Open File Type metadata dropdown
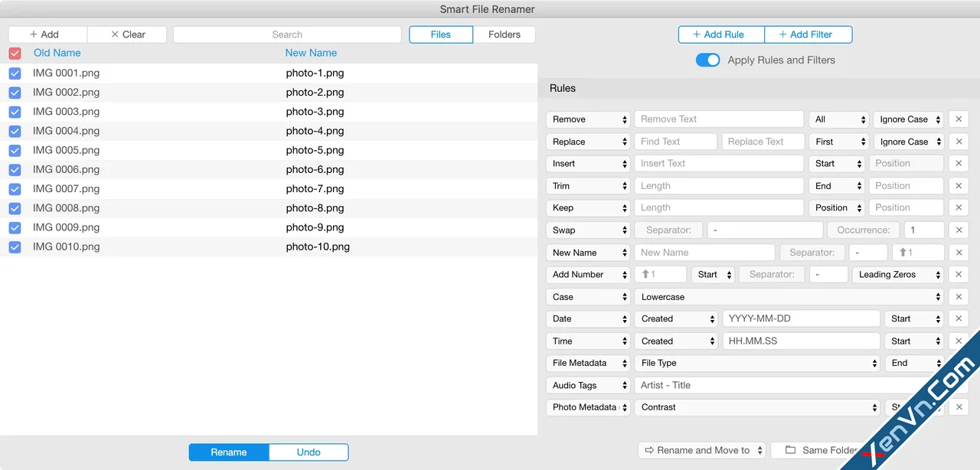 point(757,363)
